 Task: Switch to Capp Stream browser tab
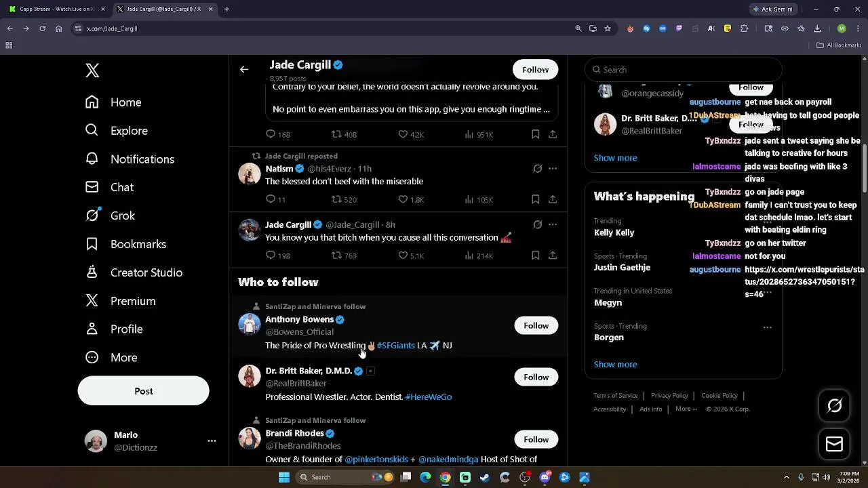(x=56, y=9)
